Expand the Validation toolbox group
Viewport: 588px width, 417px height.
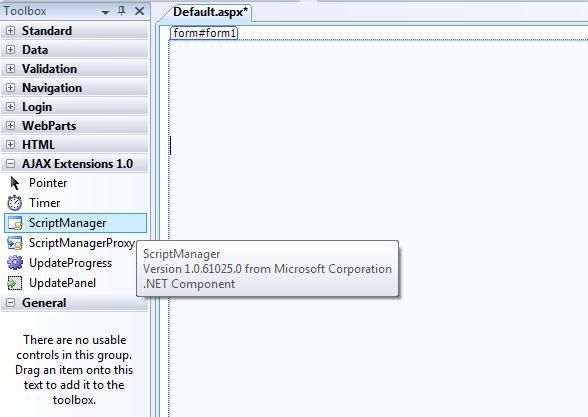pyautogui.click(x=10, y=69)
